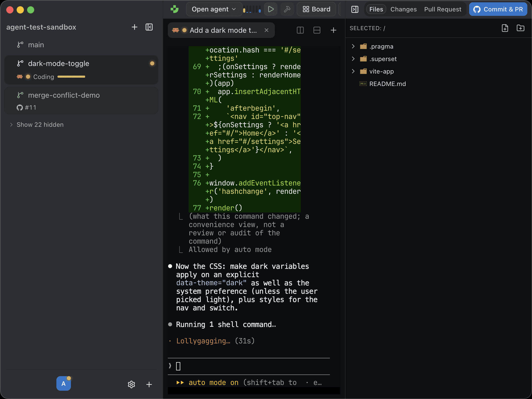Switch to the Files tab
Viewport: 532px width, 399px height.
[x=376, y=9]
